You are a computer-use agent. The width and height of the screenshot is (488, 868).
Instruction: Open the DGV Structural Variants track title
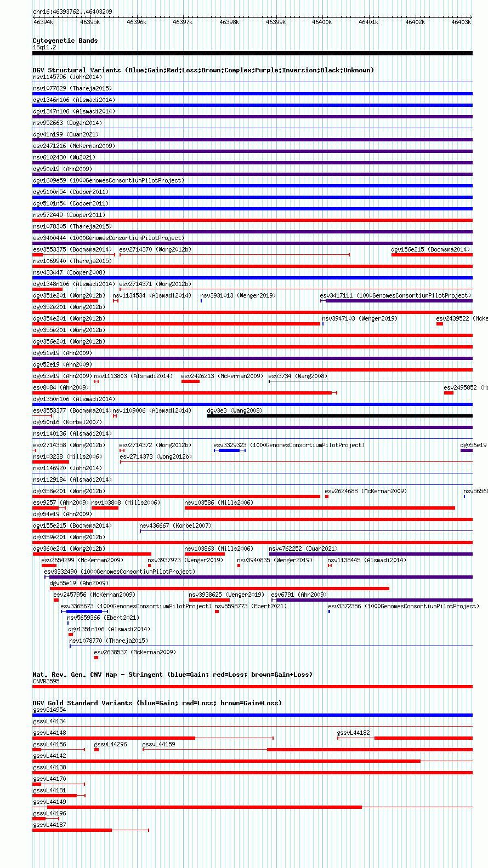pos(203,70)
